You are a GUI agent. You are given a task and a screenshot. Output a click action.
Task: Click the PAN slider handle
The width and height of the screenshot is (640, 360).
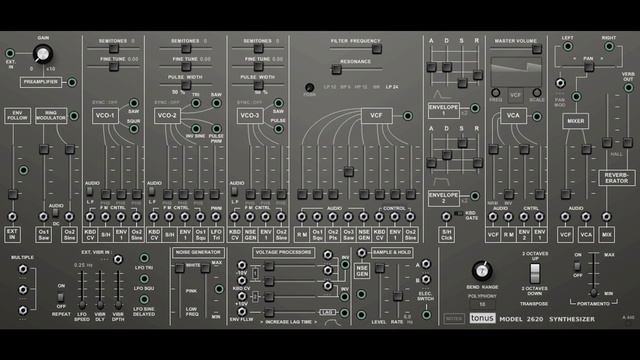589,67
